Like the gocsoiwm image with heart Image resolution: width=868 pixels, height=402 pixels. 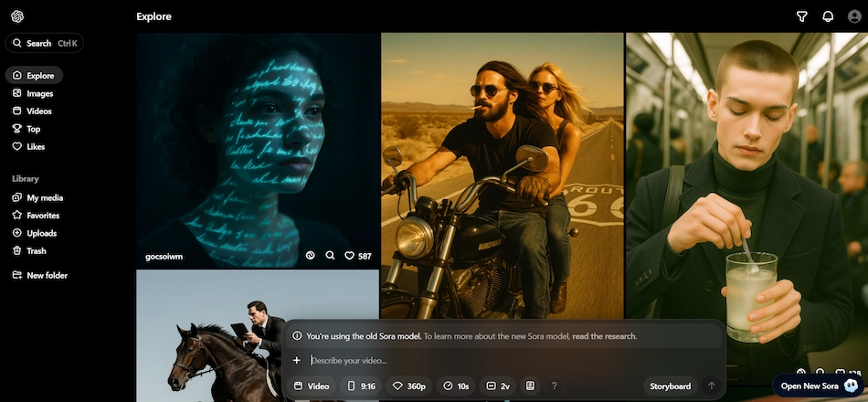click(350, 256)
